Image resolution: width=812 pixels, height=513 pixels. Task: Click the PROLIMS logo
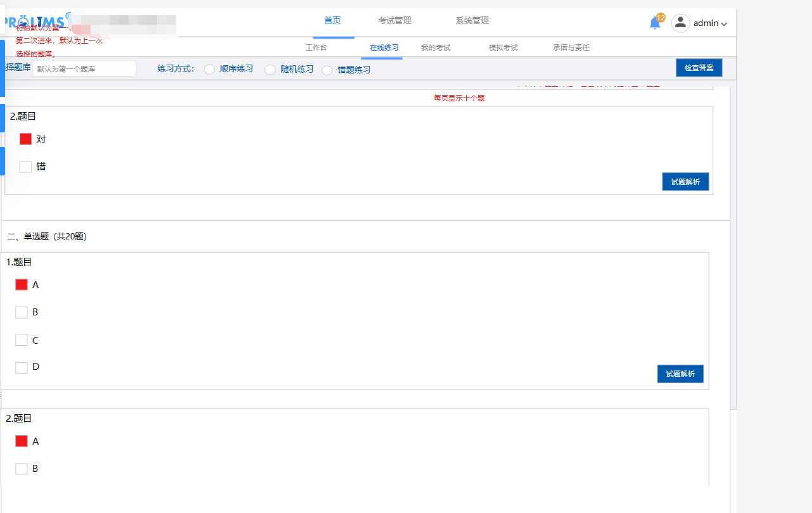(35, 21)
